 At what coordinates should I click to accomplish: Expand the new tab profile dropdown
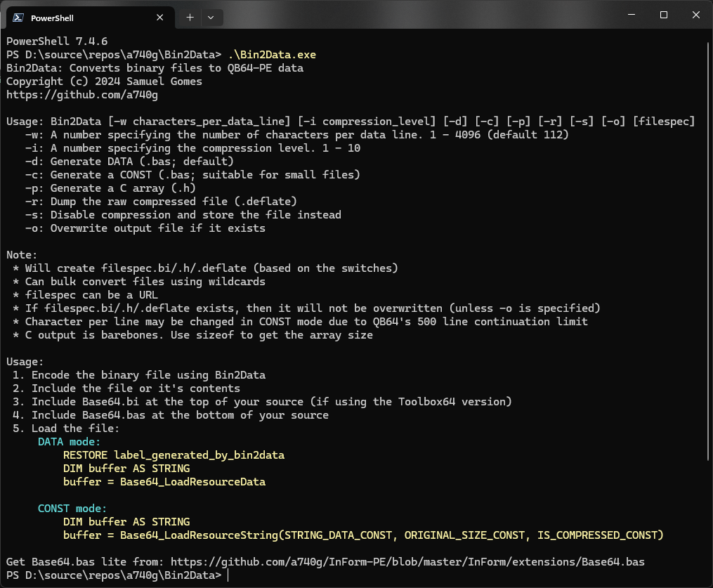tap(211, 18)
